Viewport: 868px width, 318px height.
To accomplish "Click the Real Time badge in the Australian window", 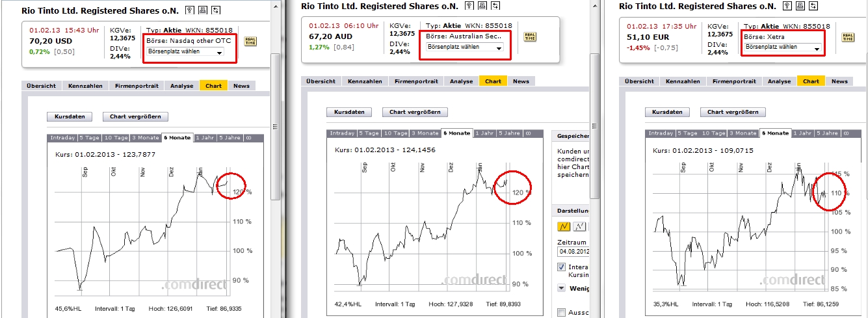I will [531, 38].
